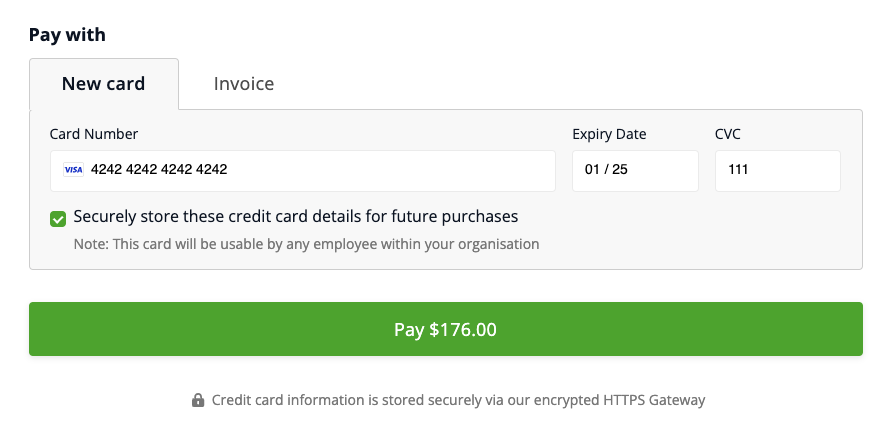The height and width of the screenshot is (437, 890).
Task: Click the 'Expiry Date' field label
Action: point(609,134)
